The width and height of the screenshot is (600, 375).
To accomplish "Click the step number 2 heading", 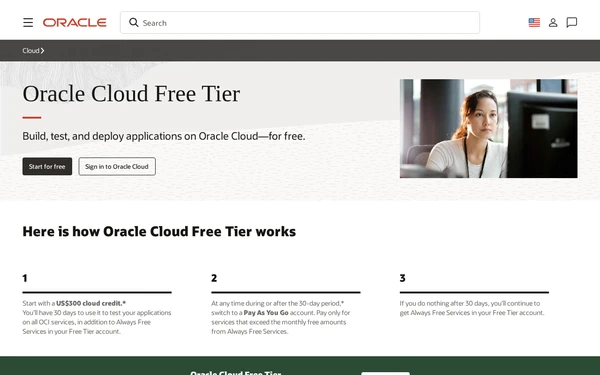I will click(x=214, y=278).
